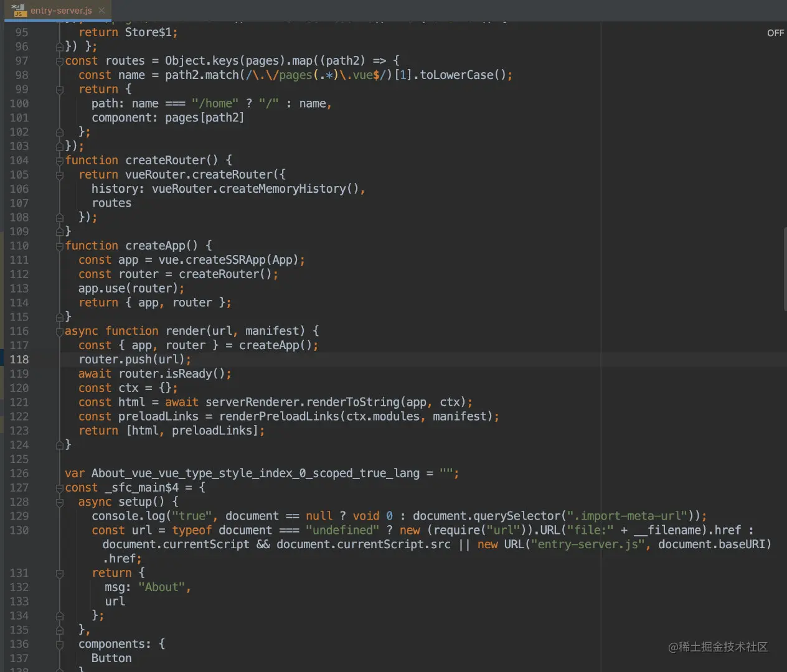The image size is (787, 672).
Task: Click 'About_vue_vue_type_style_index_0_scoped_true_lang' variable
Action: click(255, 474)
